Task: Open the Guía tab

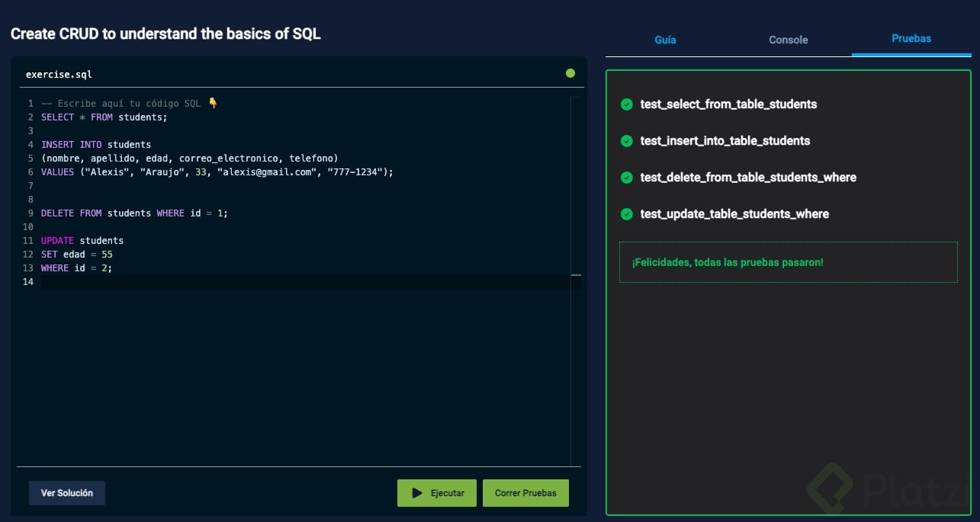Action: coord(665,40)
